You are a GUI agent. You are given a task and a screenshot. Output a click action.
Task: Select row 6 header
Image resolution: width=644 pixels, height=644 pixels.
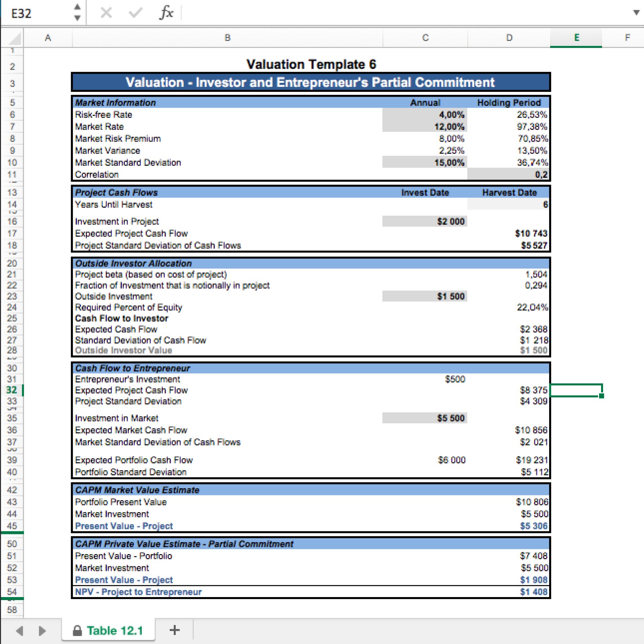pos(12,115)
